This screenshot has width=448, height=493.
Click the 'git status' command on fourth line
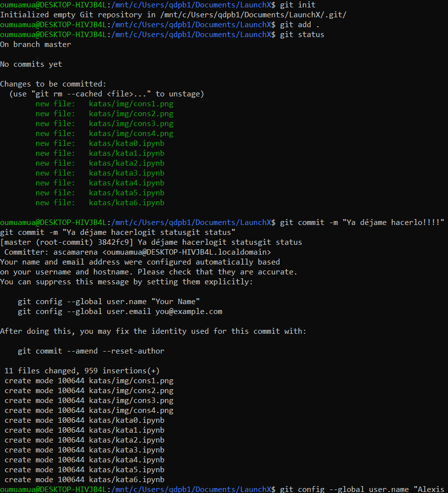[x=302, y=35]
